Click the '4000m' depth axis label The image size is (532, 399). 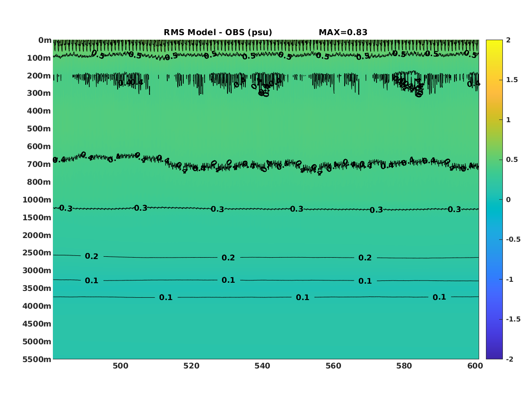(37, 306)
